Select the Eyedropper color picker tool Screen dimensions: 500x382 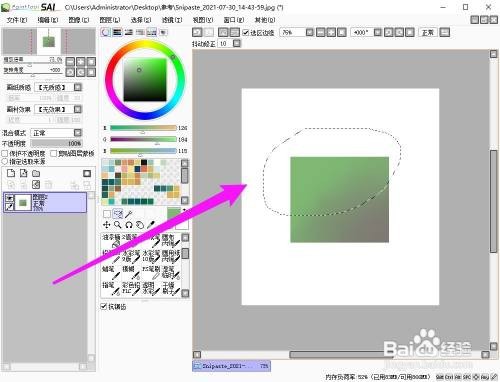coord(151,225)
